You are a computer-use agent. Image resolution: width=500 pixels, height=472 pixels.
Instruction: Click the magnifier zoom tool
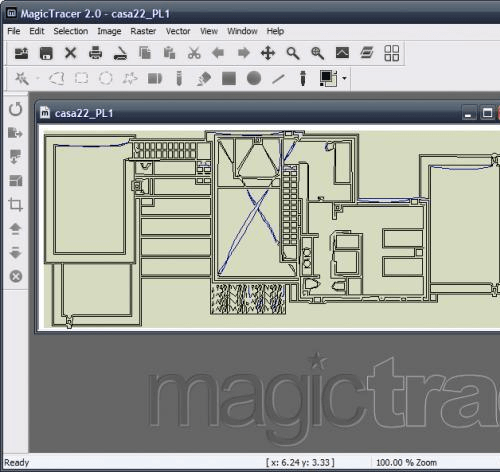[293, 53]
